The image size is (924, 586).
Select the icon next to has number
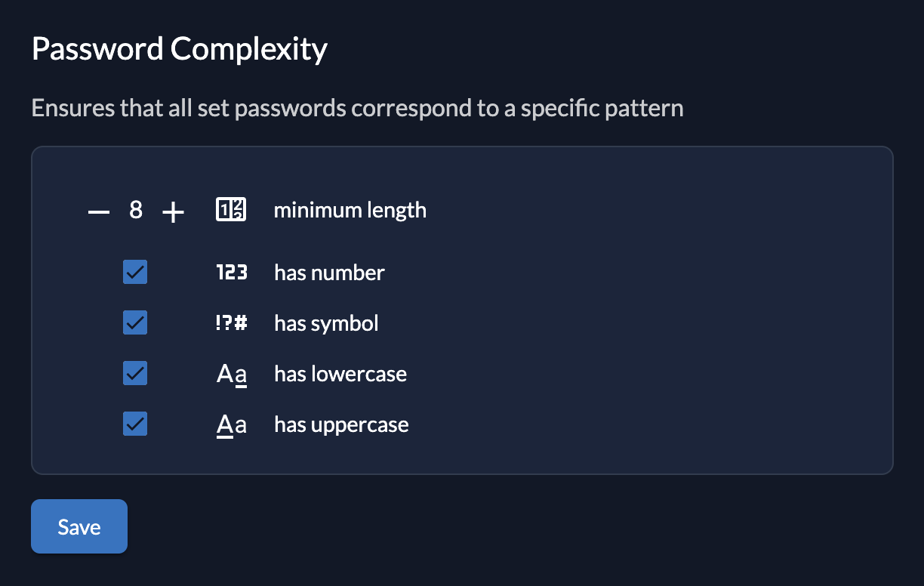(x=231, y=273)
